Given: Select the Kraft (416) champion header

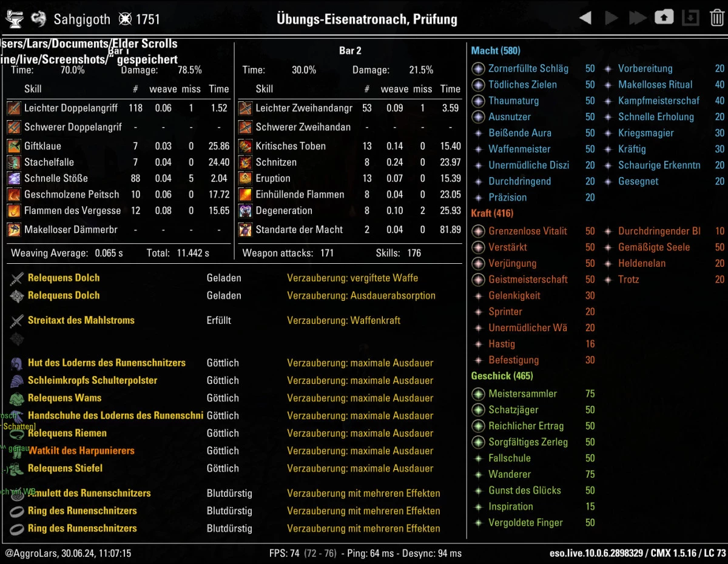Looking at the screenshot, I should click(x=492, y=213).
